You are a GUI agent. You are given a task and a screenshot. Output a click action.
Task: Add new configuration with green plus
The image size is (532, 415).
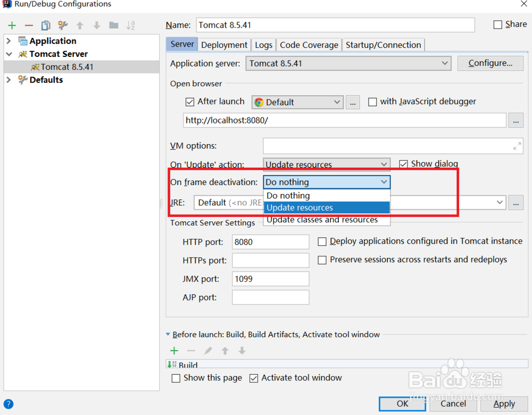coord(12,26)
